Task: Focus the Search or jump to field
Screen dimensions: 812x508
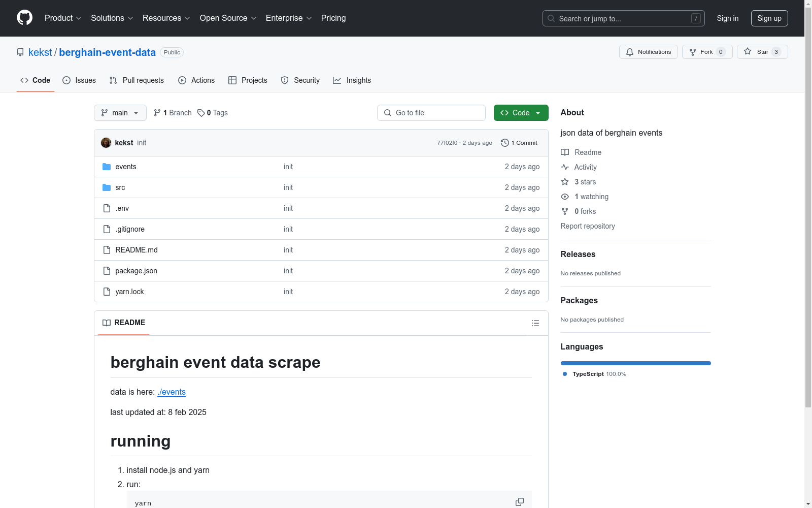Action: tap(624, 18)
